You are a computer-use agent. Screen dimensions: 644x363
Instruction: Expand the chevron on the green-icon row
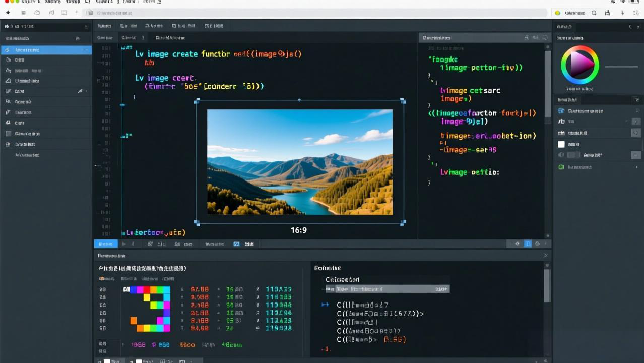click(636, 167)
